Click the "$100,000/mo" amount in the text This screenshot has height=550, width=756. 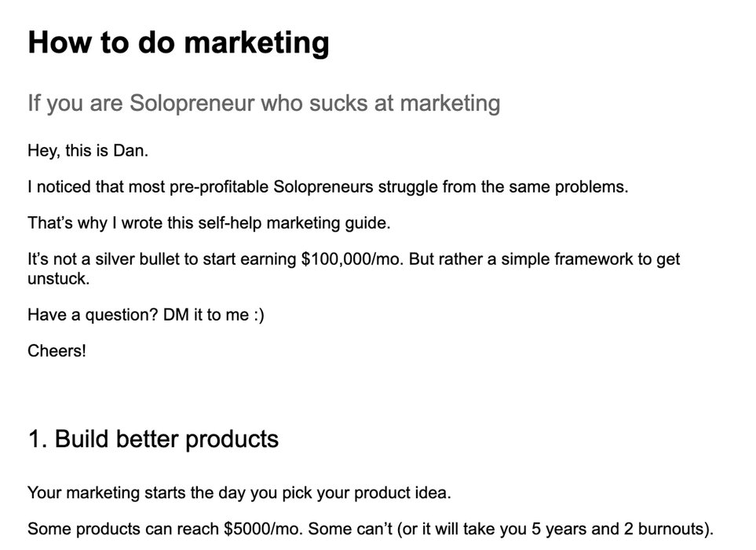pos(351,259)
